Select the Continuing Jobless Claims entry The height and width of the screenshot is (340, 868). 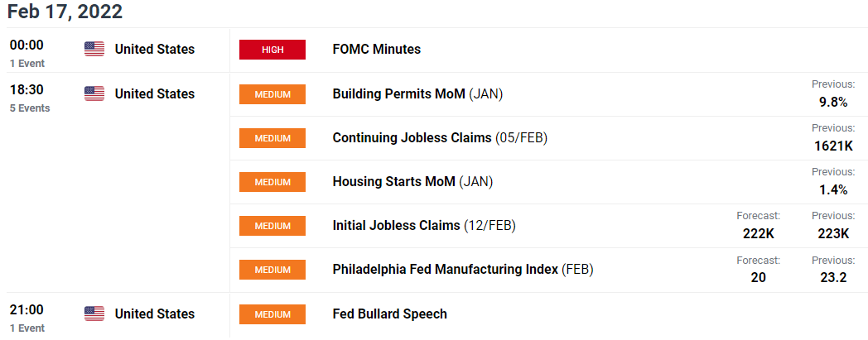point(440,137)
